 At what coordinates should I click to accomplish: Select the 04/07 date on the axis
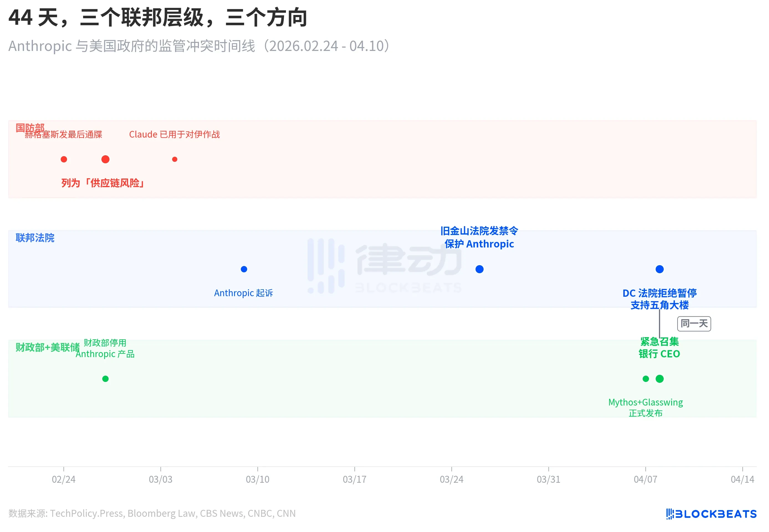tap(645, 479)
